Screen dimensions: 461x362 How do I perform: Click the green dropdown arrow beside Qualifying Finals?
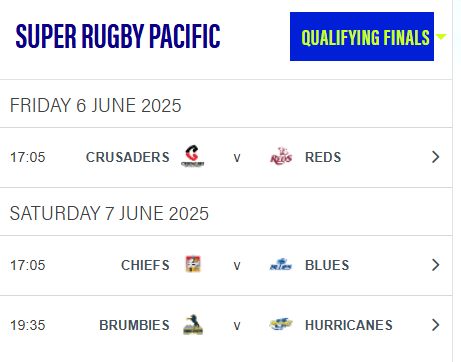tap(441, 36)
